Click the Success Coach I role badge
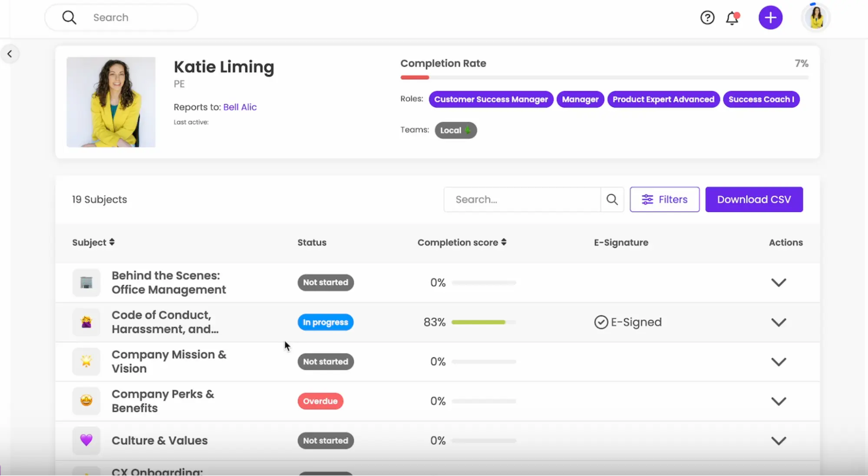Image resolution: width=868 pixels, height=476 pixels. 761,99
